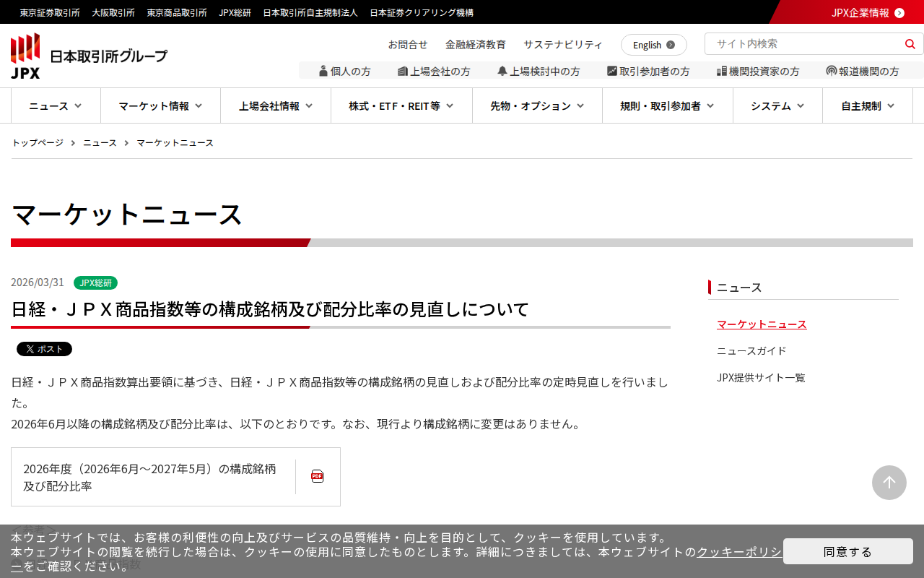This screenshot has height=578, width=924.
Task: Open 日本証券クリアリング機構 in top bar
Action: tap(422, 12)
